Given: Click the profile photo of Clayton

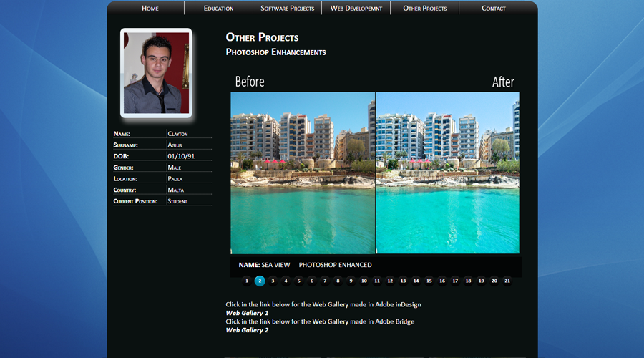Looking at the screenshot, I should tap(156, 73).
